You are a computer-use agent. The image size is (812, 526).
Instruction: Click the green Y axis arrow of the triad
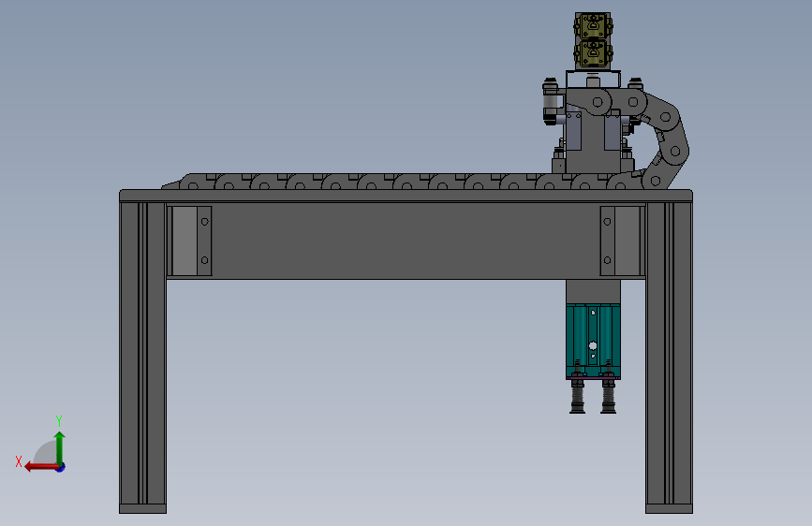coord(60,448)
